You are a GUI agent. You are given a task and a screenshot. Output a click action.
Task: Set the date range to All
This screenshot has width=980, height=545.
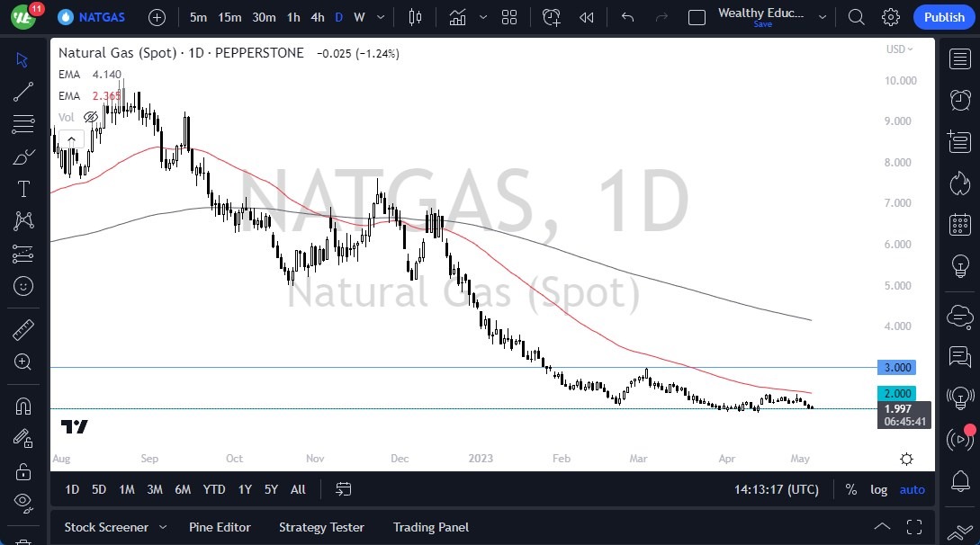coord(298,489)
